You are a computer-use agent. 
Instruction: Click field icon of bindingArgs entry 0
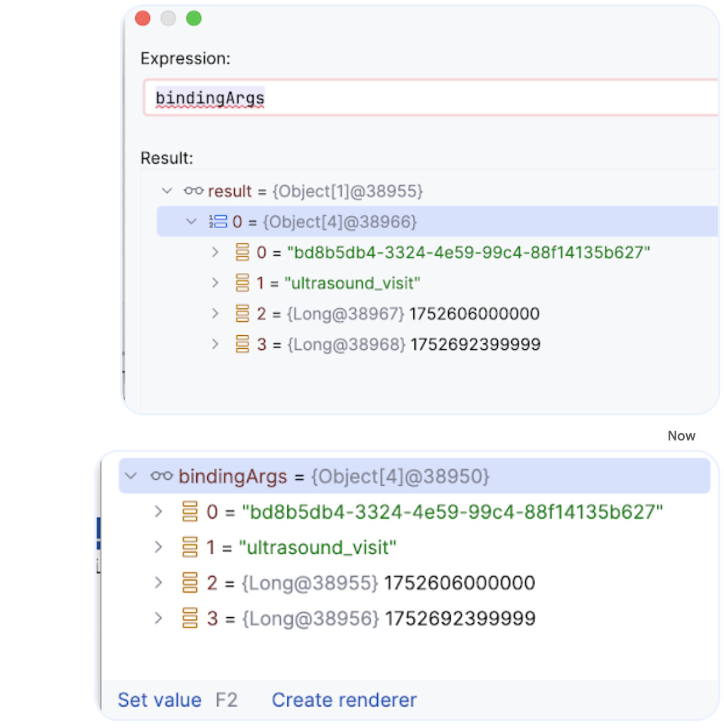point(190,511)
